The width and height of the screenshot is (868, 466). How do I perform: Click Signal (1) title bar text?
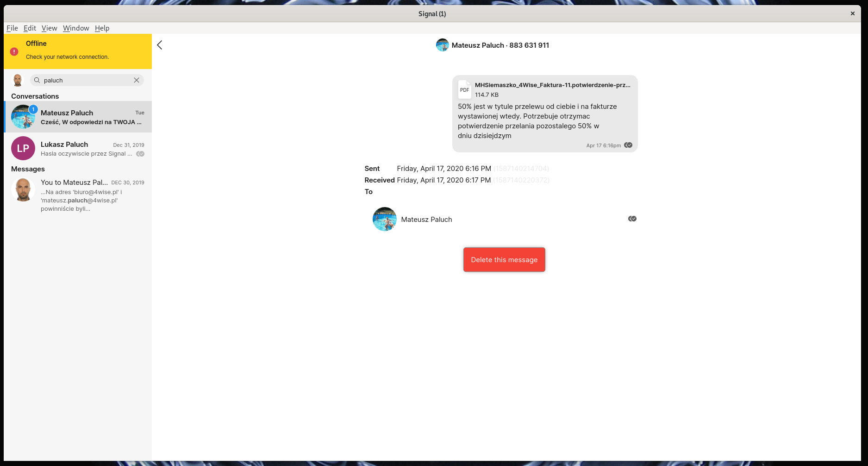[x=432, y=14]
